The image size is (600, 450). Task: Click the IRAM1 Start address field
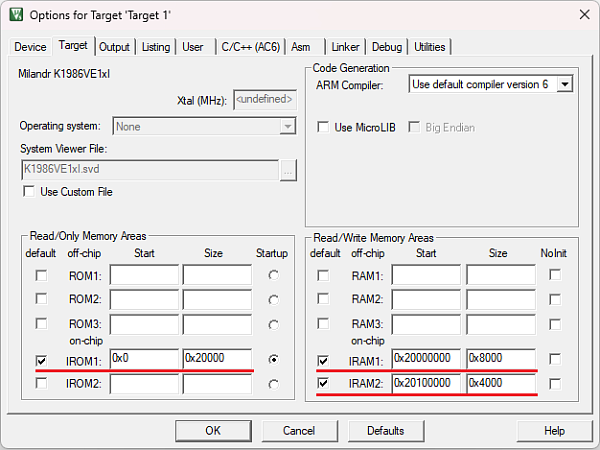click(427, 359)
